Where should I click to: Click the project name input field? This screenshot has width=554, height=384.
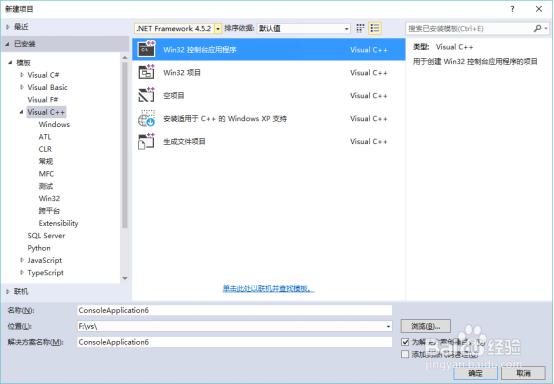tap(235, 310)
